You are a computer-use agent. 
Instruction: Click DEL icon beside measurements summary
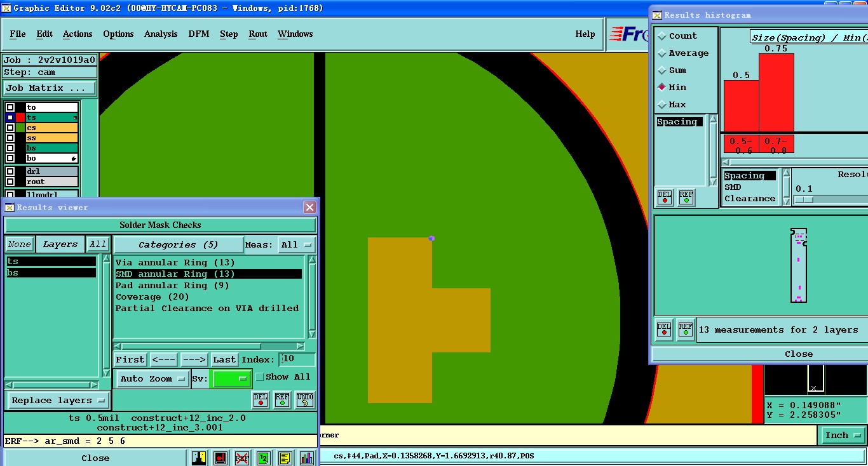tap(664, 330)
